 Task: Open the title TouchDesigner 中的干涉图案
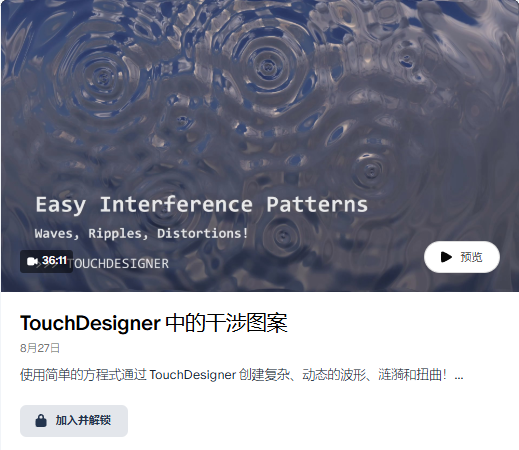[154, 323]
